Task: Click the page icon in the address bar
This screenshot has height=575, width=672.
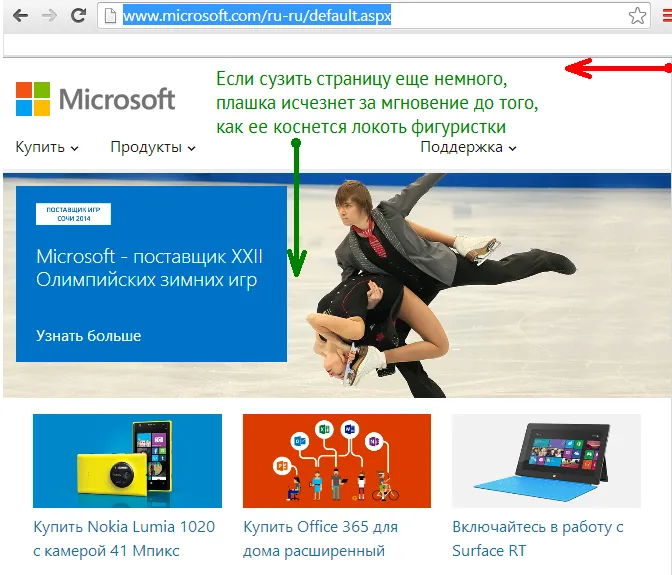Action: coord(111,16)
